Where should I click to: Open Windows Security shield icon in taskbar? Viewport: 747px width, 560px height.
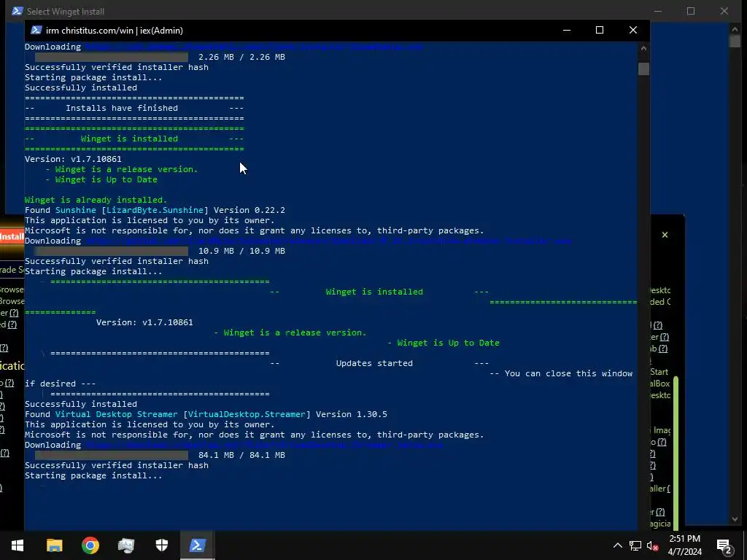[x=162, y=545]
